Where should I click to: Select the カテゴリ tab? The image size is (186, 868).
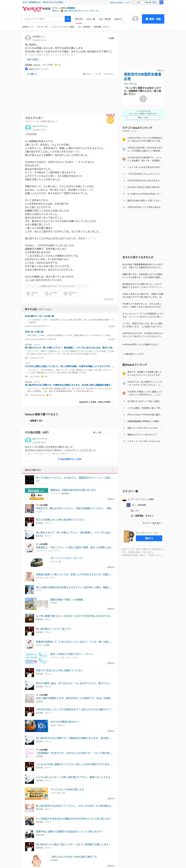[x=79, y=19]
